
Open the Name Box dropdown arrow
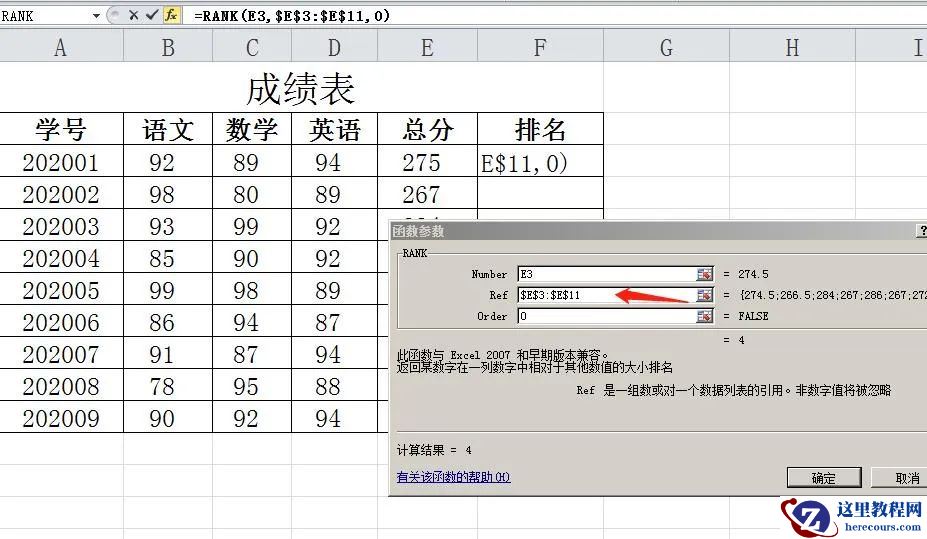pyautogui.click(x=96, y=16)
